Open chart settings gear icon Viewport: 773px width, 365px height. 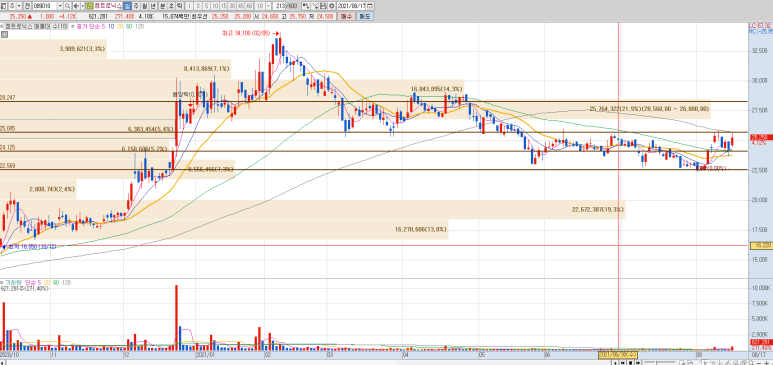(x=331, y=6)
